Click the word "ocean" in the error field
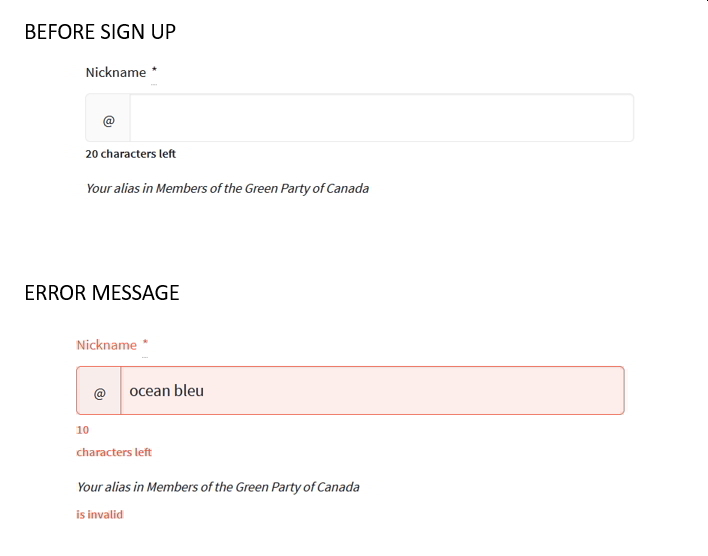The height and width of the screenshot is (556, 708). tap(149, 391)
